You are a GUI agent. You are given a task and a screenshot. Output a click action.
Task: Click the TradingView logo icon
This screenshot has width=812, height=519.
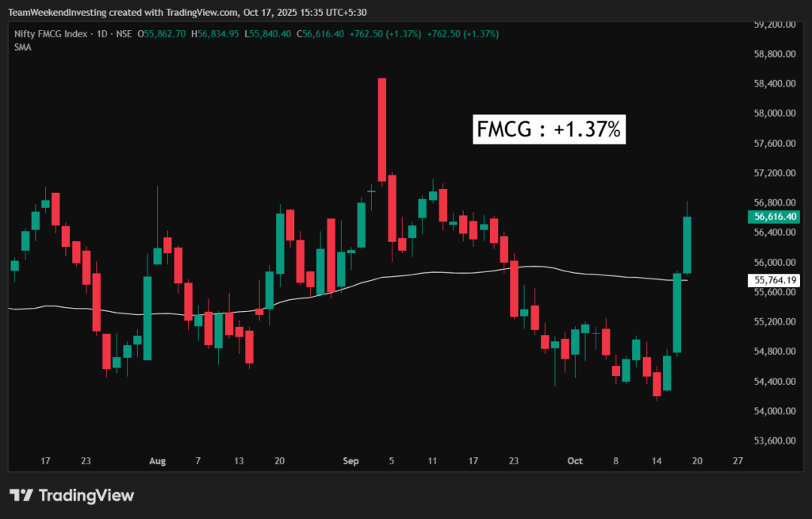[x=21, y=495]
